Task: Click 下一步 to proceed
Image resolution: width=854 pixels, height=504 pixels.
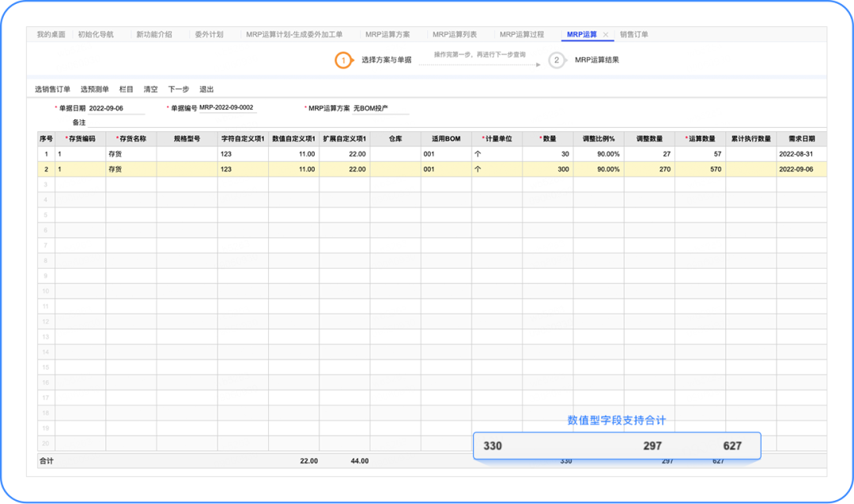Action: 178,89
